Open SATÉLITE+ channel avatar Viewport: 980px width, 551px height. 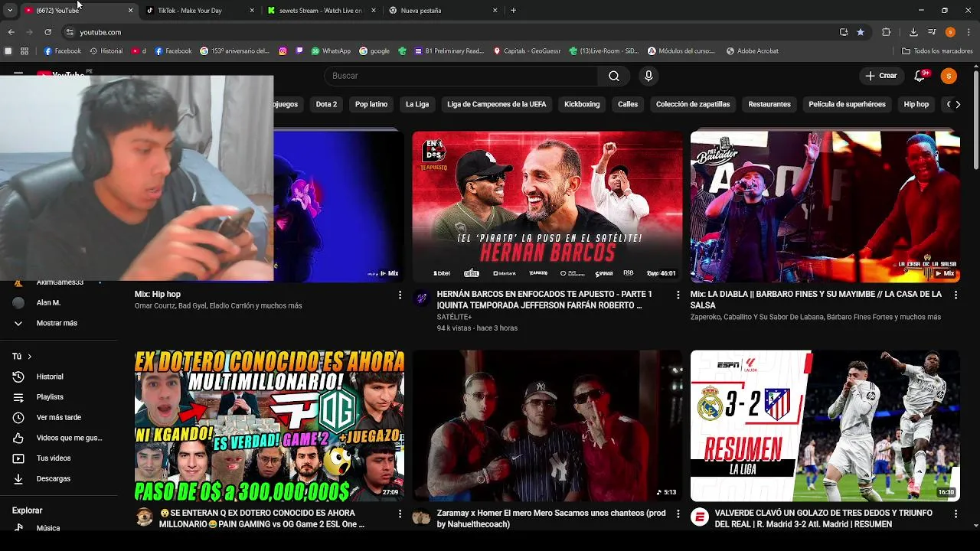tap(421, 298)
